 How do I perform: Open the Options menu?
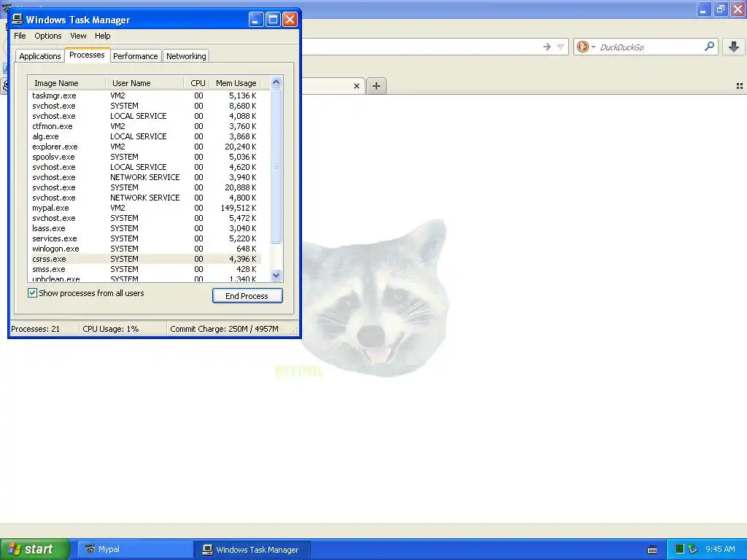point(47,36)
